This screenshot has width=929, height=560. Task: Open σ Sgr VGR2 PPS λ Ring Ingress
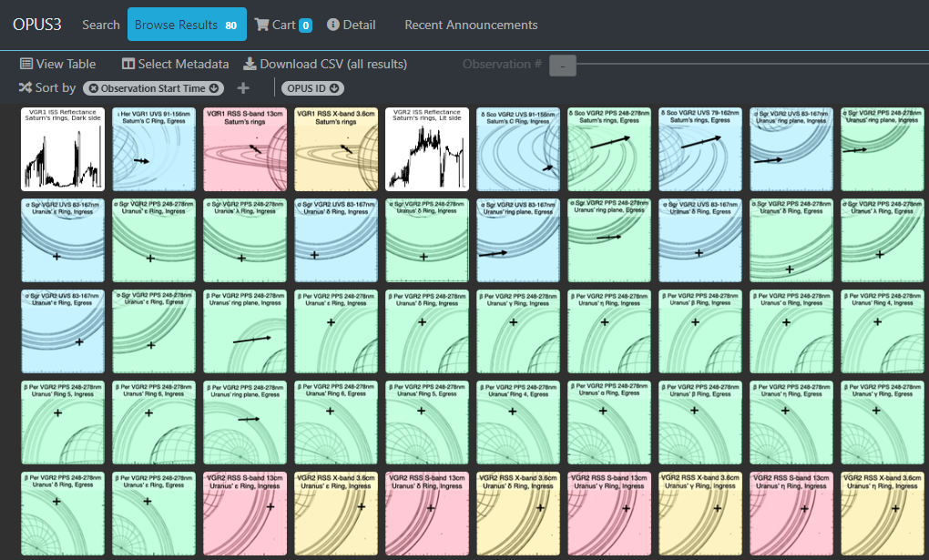pos(245,240)
